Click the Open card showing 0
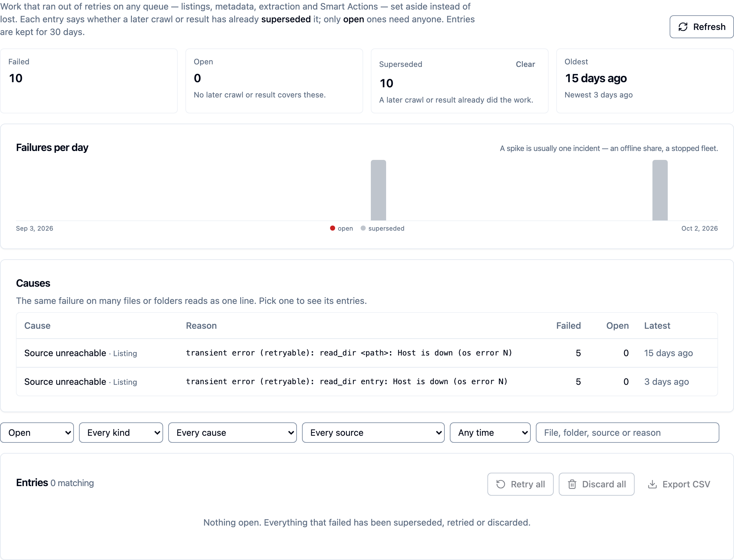Screen dimensions: 734x560 coord(274,81)
